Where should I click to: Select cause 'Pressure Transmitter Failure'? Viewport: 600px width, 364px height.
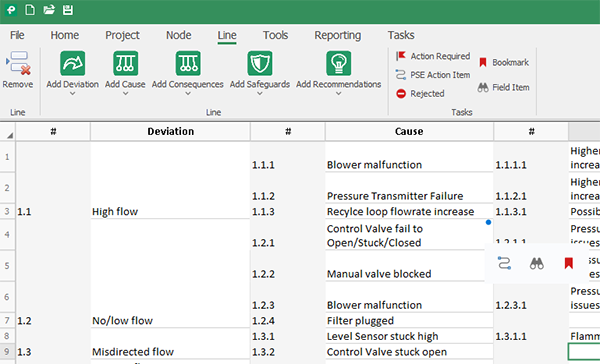pos(409,188)
